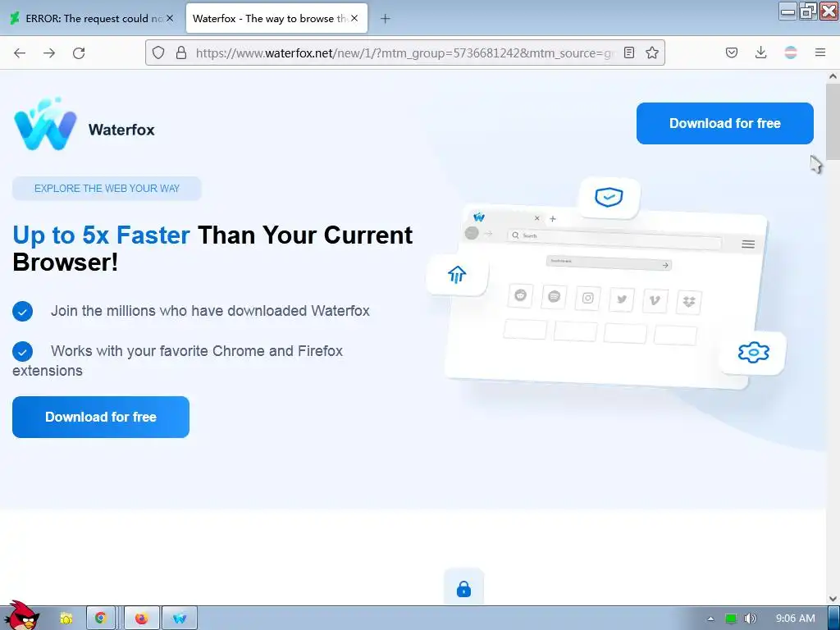The image size is (840, 630).
Task: Switch to Firefox on the taskbar
Action: click(141, 619)
